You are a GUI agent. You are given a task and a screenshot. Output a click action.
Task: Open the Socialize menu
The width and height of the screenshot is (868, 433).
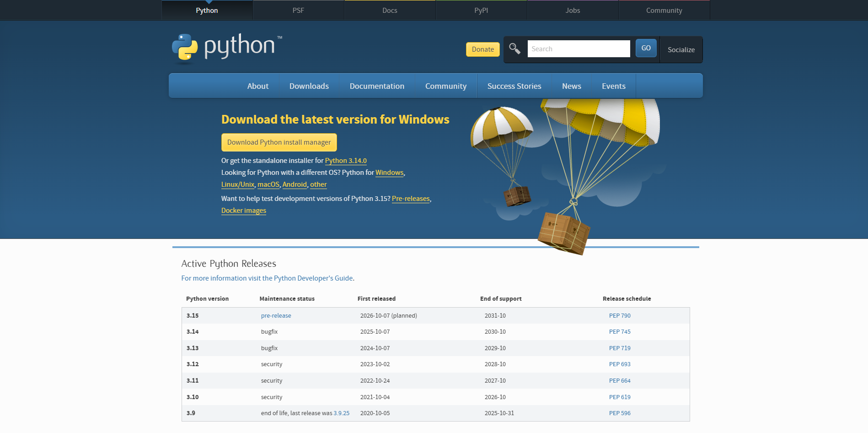click(681, 49)
